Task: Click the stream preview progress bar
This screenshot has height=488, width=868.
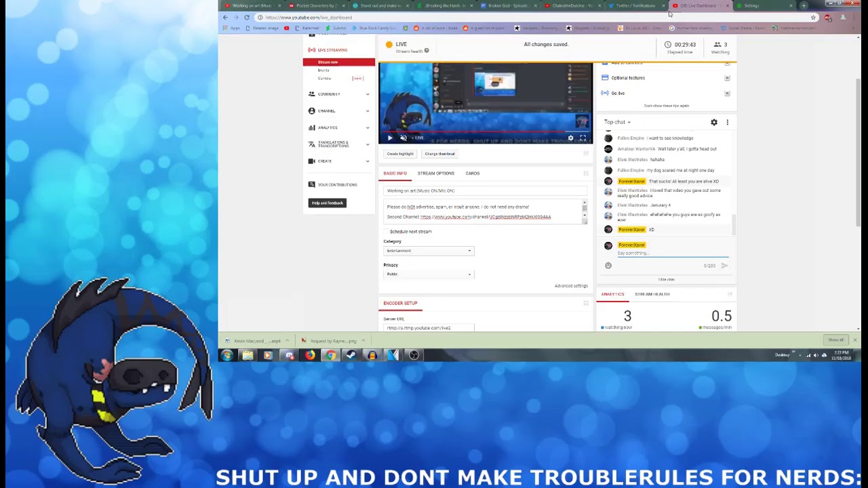Action: 486,131
